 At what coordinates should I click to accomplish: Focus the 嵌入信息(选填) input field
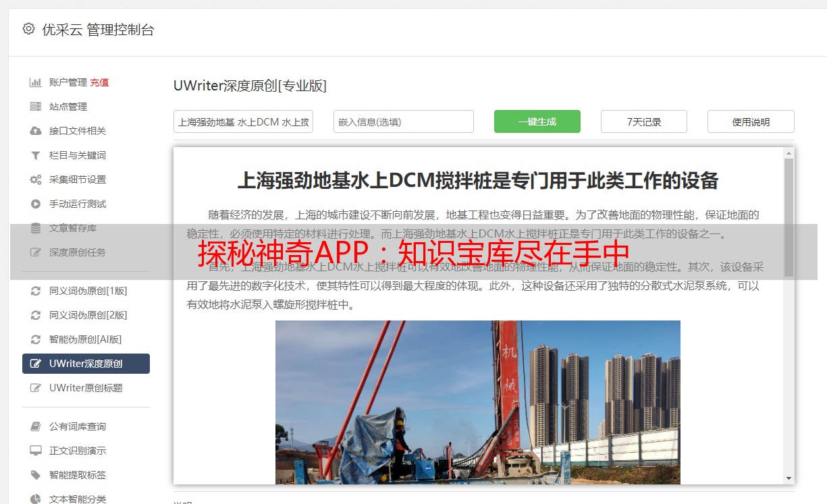click(x=404, y=121)
